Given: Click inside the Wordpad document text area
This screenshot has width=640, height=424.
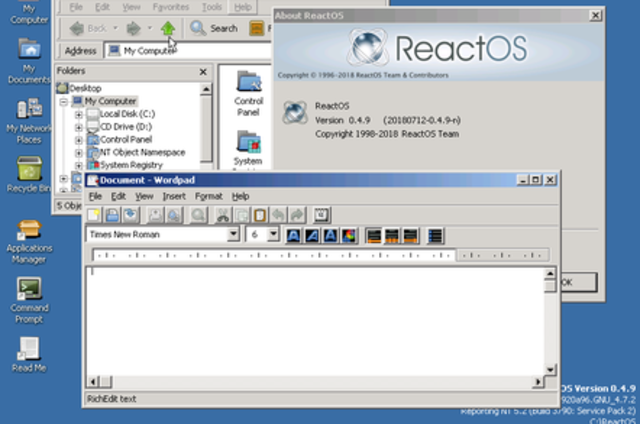Looking at the screenshot, I should 314,320.
